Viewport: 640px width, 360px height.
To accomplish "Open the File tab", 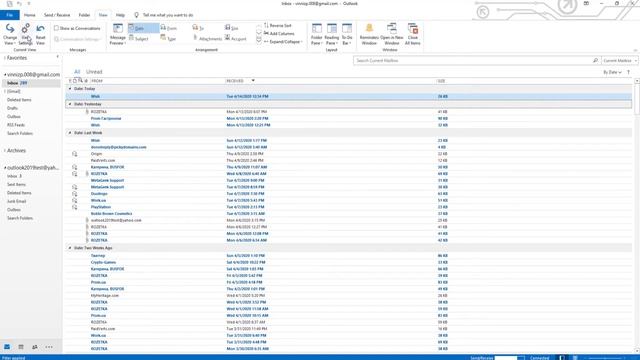I will point(10,15).
